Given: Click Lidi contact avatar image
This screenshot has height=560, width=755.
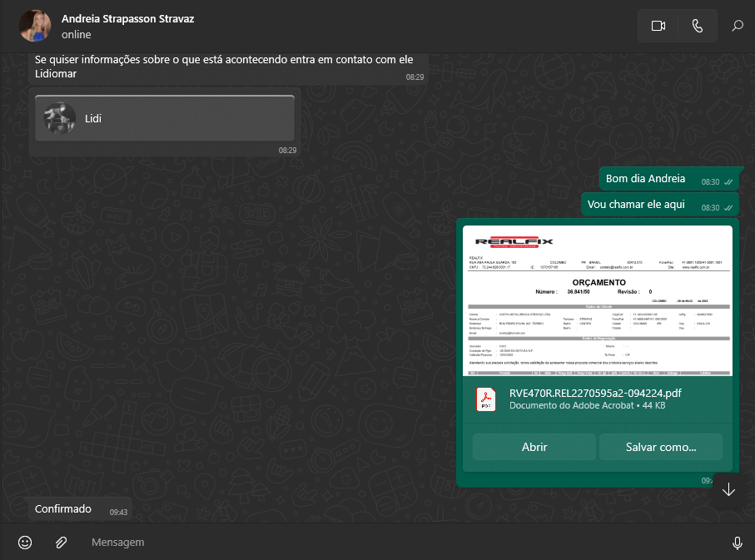Looking at the screenshot, I should click(x=59, y=119).
